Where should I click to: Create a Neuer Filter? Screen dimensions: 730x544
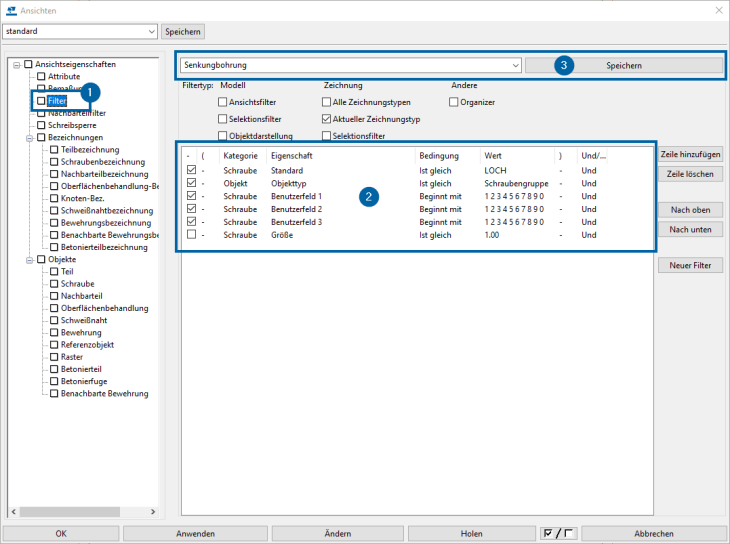click(690, 265)
